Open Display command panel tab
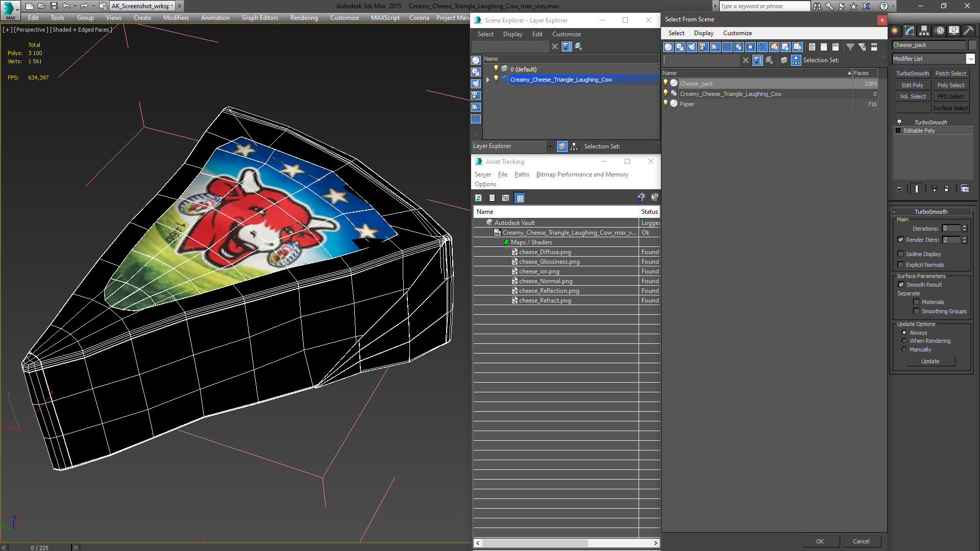980x551 pixels. click(x=953, y=31)
